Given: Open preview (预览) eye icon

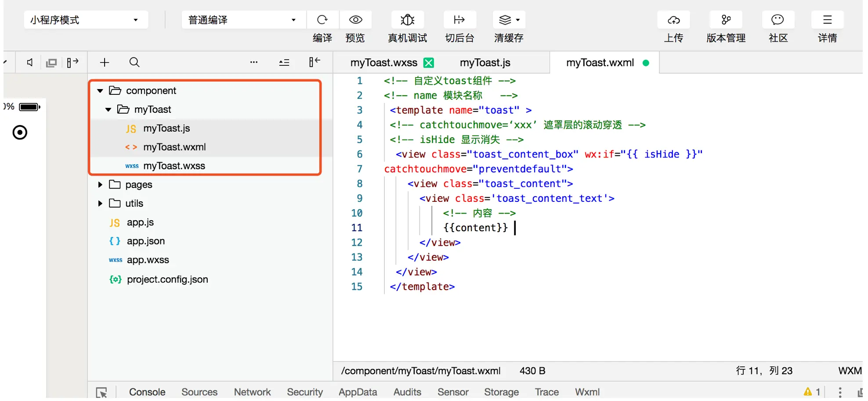Looking at the screenshot, I should tap(355, 20).
